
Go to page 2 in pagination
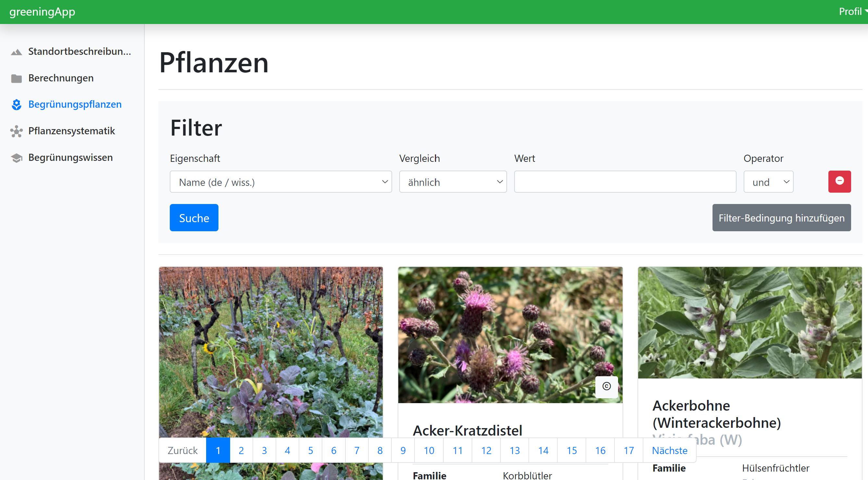click(x=241, y=450)
